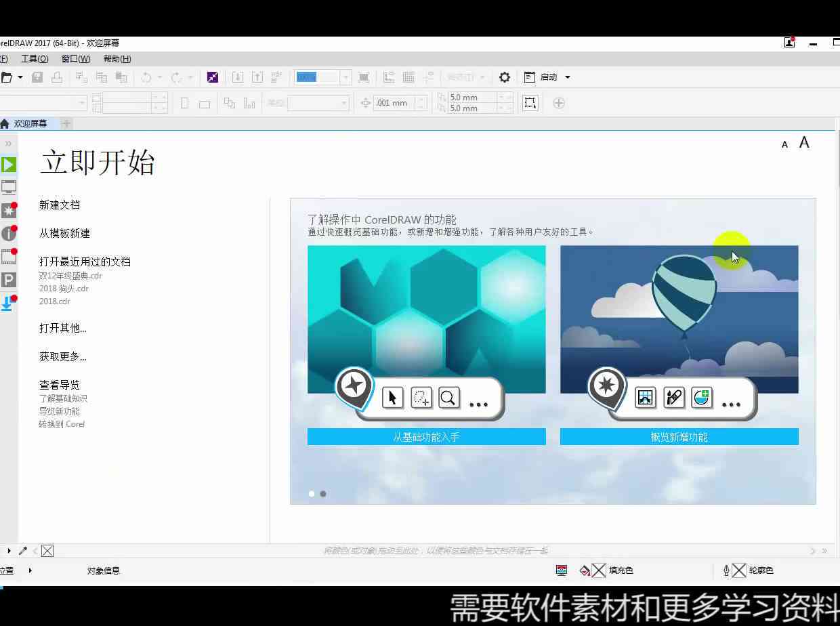This screenshot has width=840, height=626.
Task: Open the Get Started green arrow tab
Action: pos(8,165)
